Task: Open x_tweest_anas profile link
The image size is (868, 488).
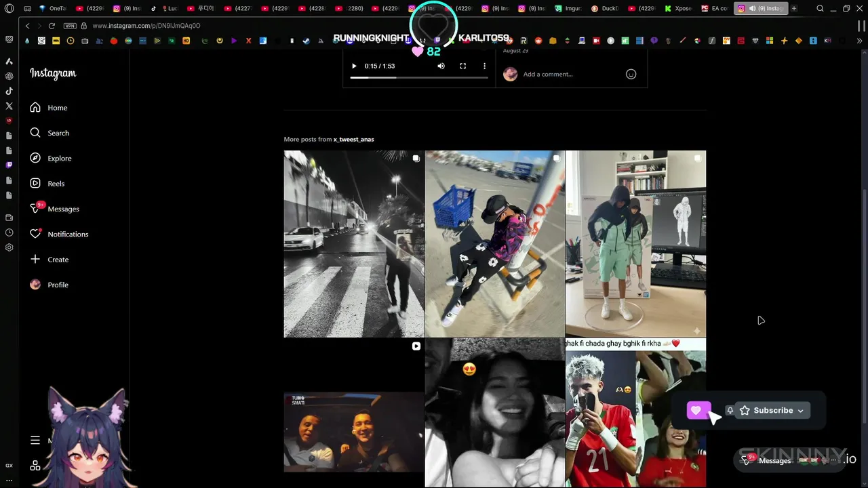Action: coord(353,139)
